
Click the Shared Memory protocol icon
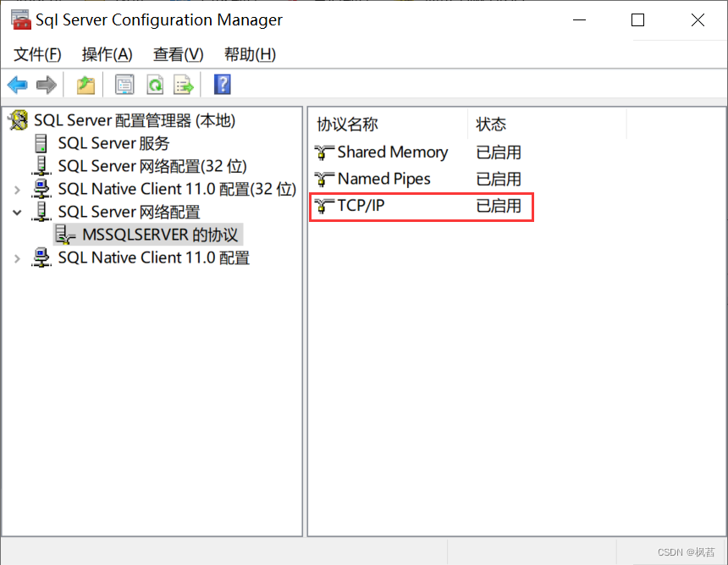tap(324, 152)
